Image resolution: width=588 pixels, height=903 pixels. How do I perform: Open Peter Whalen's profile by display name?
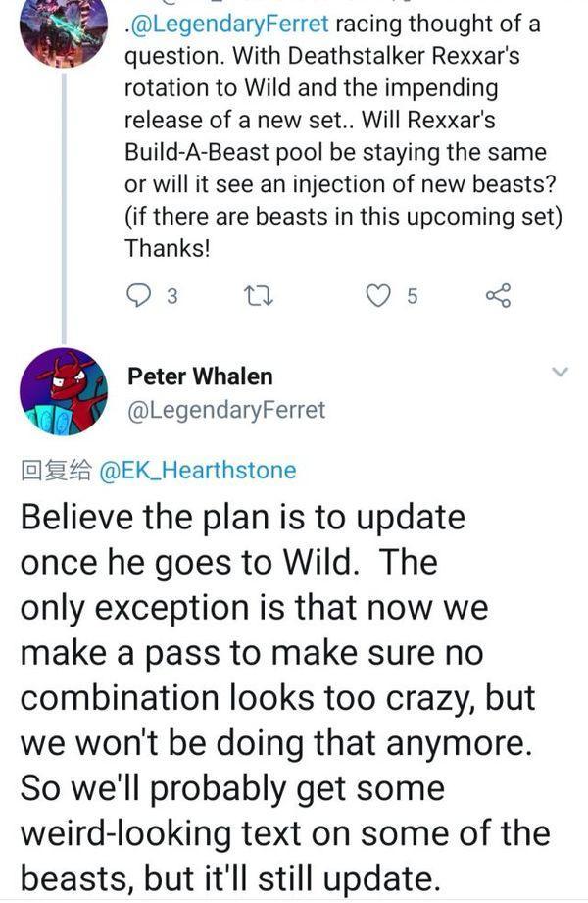pos(201,376)
